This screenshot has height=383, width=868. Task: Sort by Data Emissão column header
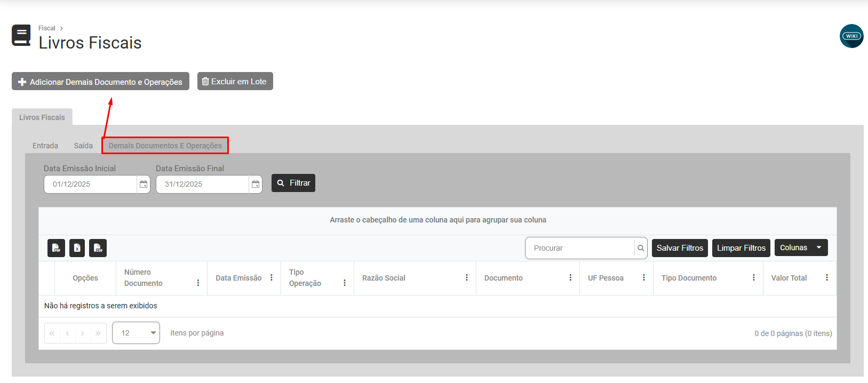tap(238, 278)
